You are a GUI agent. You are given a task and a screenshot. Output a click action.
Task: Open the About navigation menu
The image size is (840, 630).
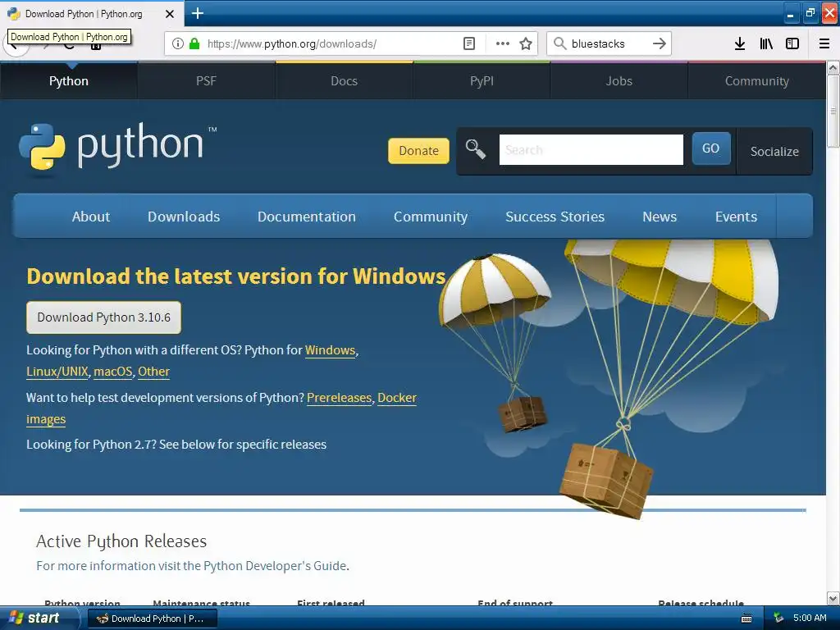pos(91,217)
